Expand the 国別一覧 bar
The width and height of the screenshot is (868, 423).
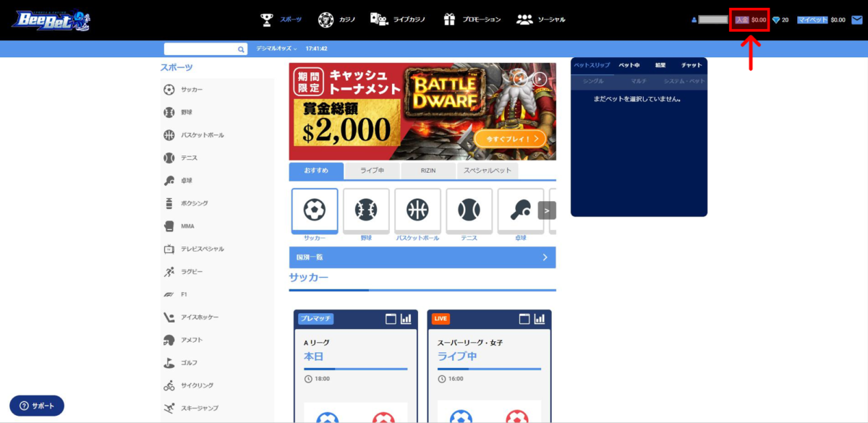click(422, 257)
